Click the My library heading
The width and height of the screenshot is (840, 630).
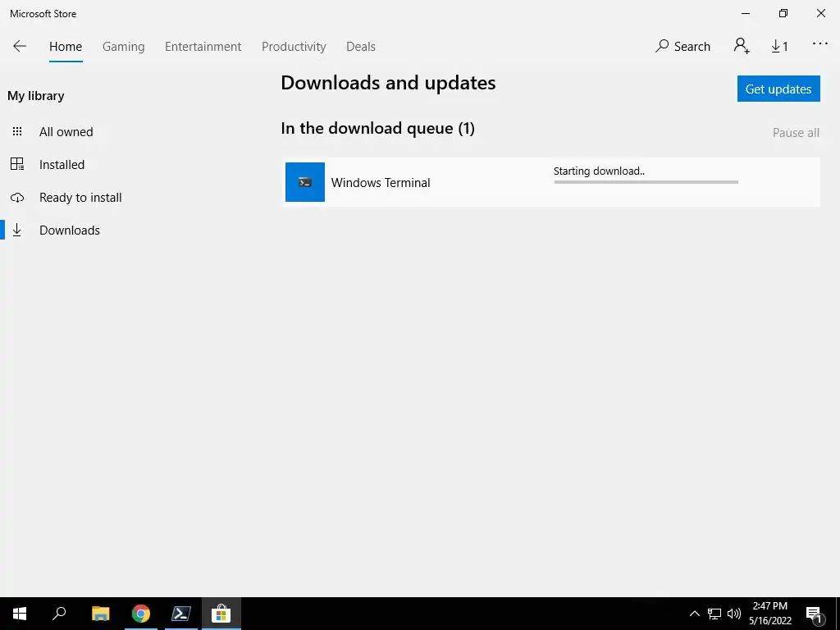pos(36,96)
